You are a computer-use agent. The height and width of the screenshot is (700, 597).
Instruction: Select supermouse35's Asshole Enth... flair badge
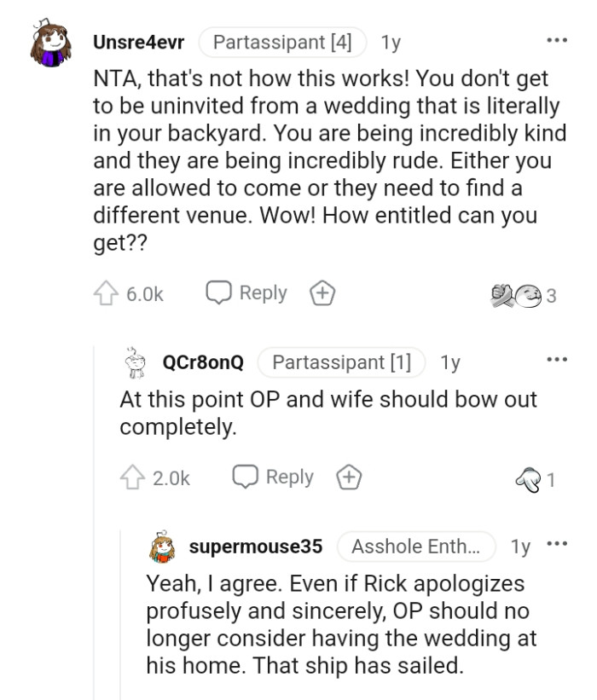pyautogui.click(x=415, y=547)
